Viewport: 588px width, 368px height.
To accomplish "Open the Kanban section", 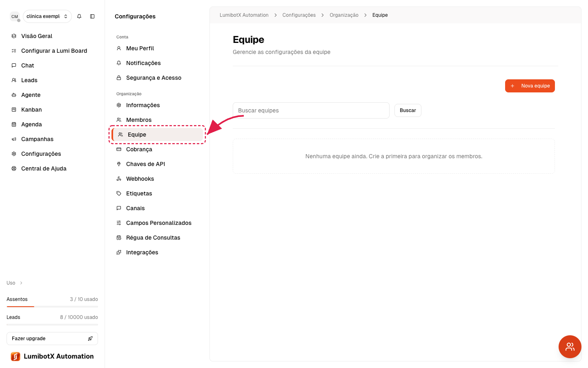I will (x=52, y=110).
